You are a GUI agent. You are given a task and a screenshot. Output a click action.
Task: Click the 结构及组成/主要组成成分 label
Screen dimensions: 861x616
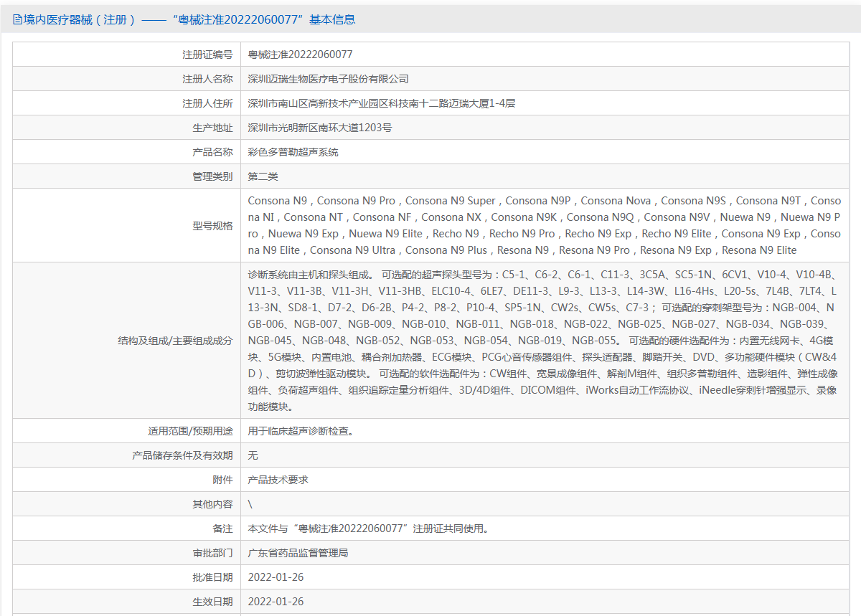(x=175, y=341)
